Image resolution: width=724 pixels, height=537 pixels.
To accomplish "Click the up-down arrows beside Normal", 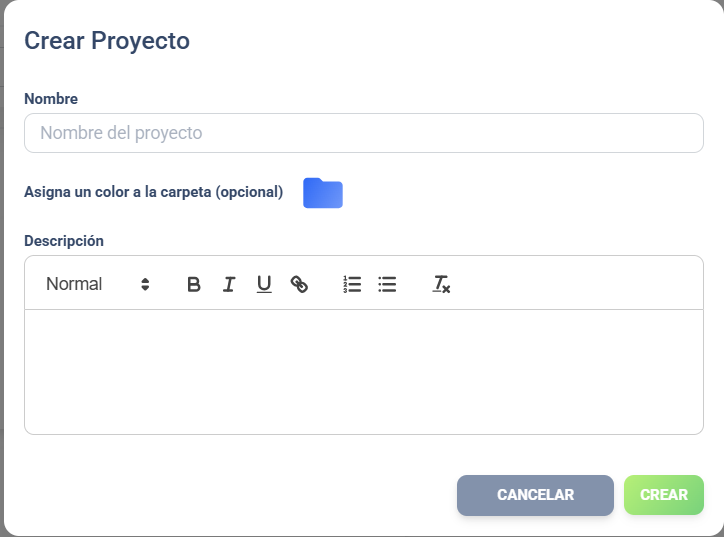I will (x=145, y=284).
